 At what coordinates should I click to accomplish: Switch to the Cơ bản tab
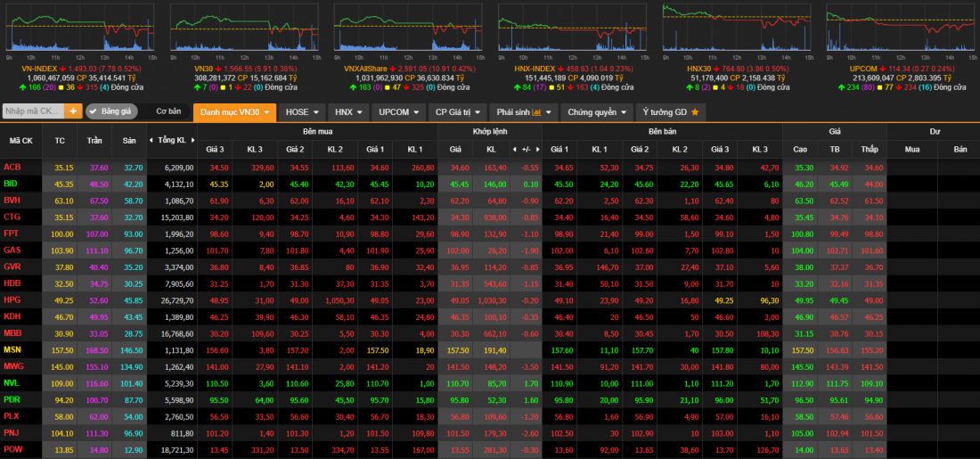pyautogui.click(x=168, y=111)
